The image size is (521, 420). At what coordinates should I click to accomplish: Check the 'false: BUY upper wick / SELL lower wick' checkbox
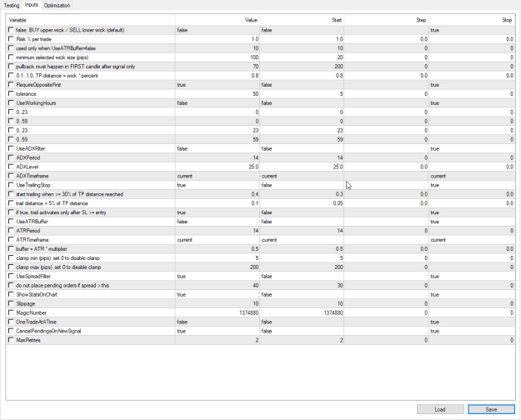click(12, 30)
